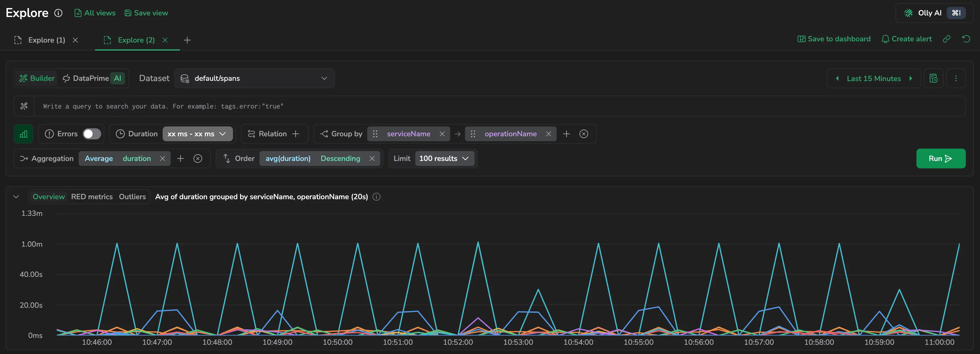Viewport: 980px width, 354px height.
Task: Open the Duration xx ms - xx ms dropdown
Action: [x=197, y=134]
